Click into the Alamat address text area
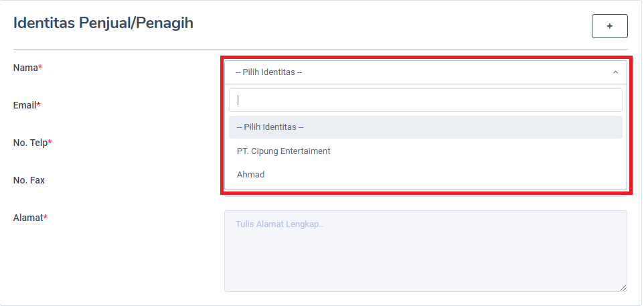Viewport: 644px width, 306px height. 425,251
